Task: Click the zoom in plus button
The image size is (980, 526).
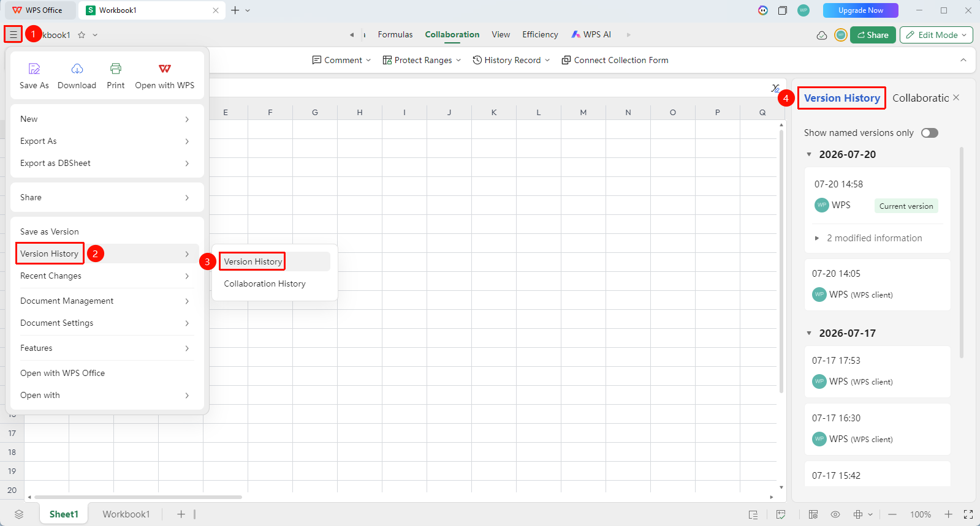Action: coord(948,514)
